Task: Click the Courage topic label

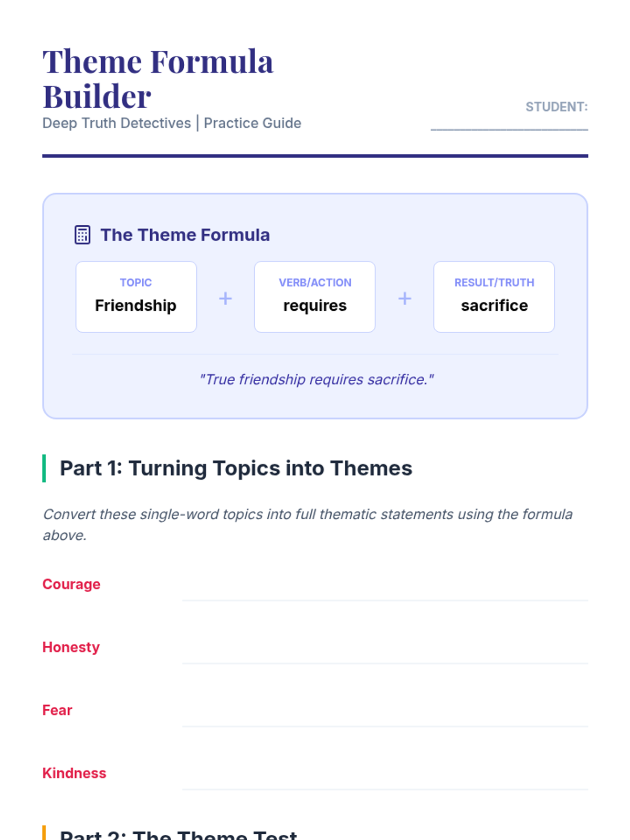Action: point(71,584)
